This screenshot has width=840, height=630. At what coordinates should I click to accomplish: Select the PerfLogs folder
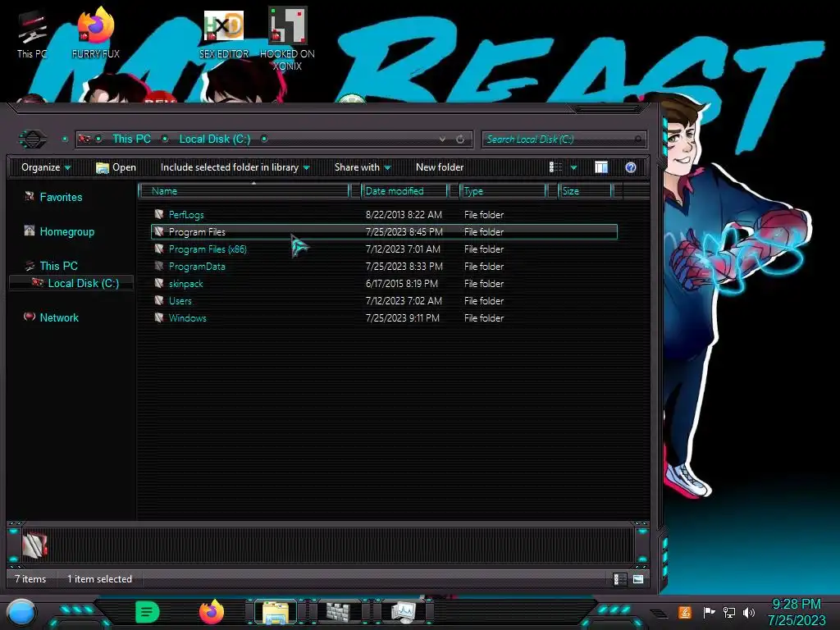(186, 215)
